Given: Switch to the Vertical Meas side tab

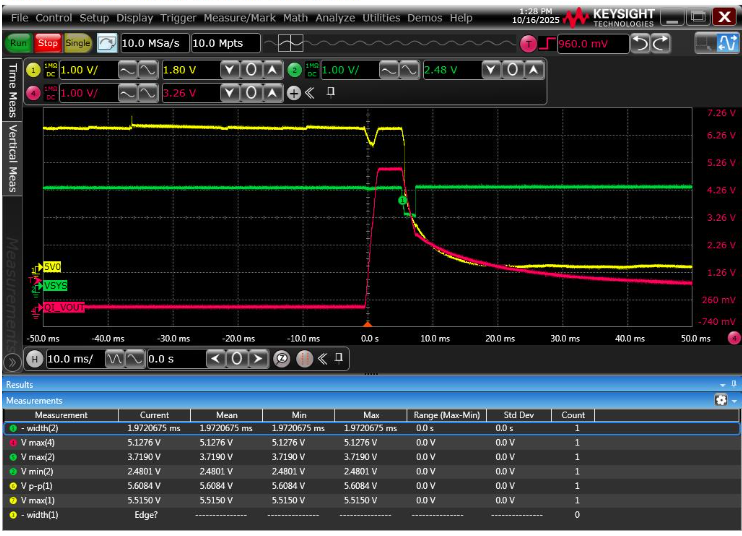Looking at the screenshot, I should click(x=12, y=158).
